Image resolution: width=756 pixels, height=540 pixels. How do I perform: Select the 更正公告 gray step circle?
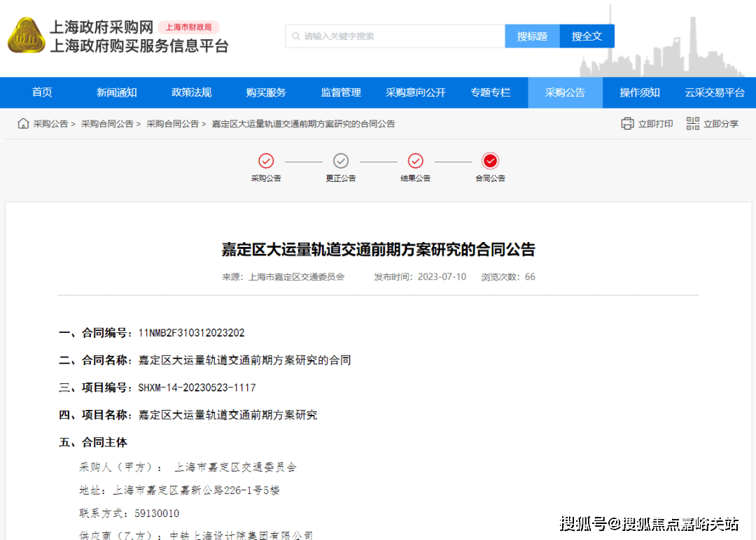(341, 161)
